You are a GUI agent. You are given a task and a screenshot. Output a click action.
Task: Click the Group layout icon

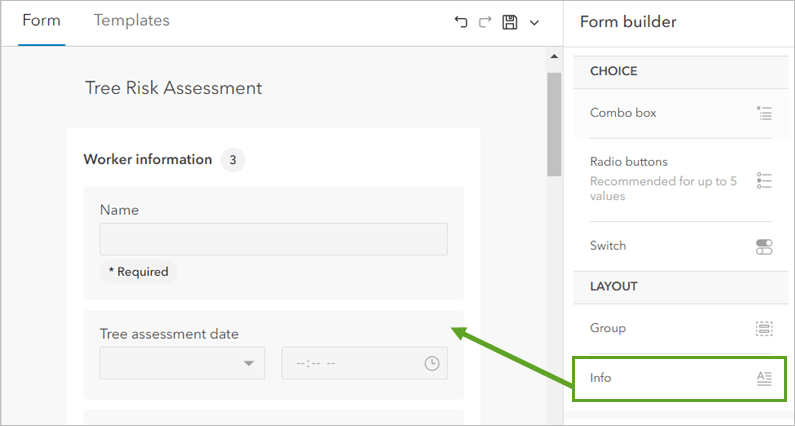click(764, 329)
